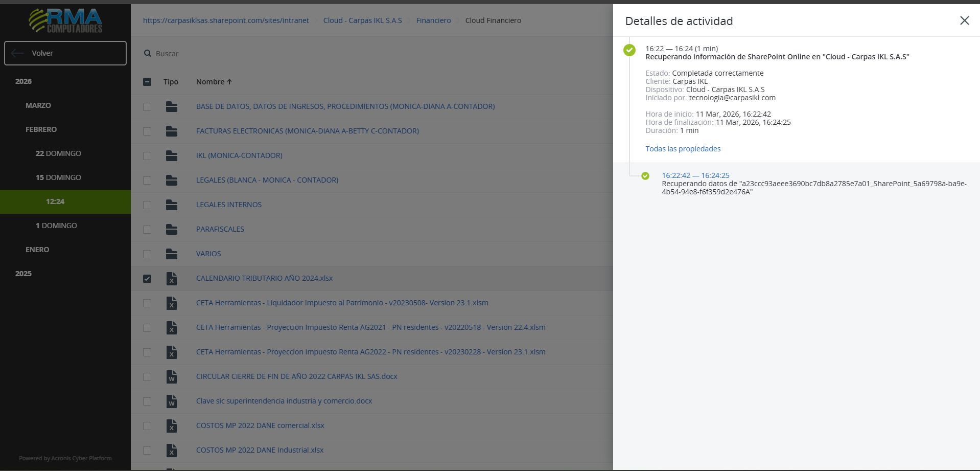This screenshot has height=471, width=980.
Task: Close the Detalles de actividad panel
Action: [x=964, y=20]
